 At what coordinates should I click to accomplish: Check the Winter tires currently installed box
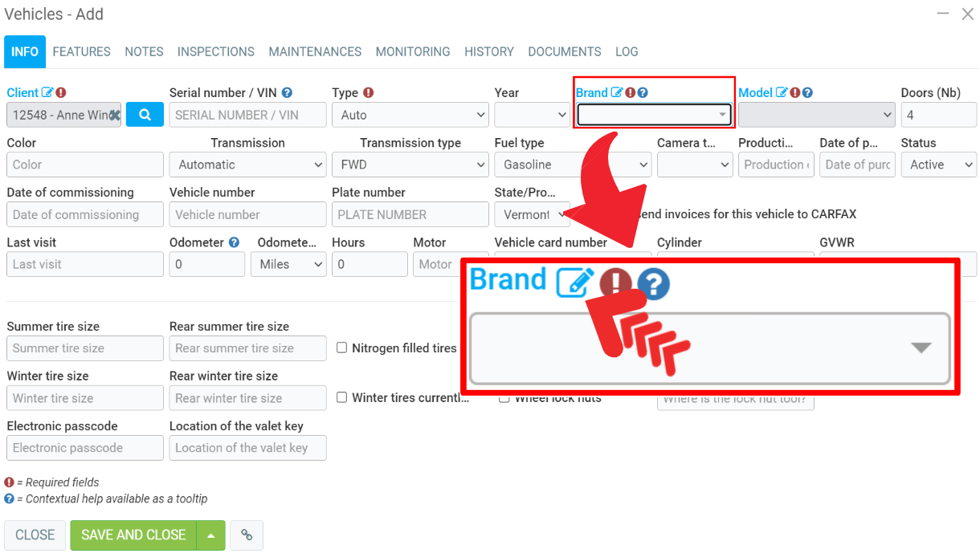341,397
